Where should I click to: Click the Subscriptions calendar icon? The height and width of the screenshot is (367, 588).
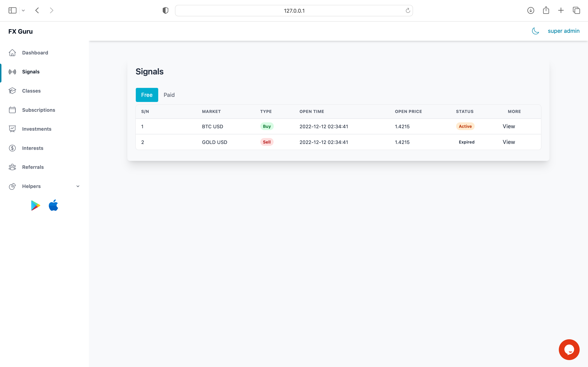point(12,110)
